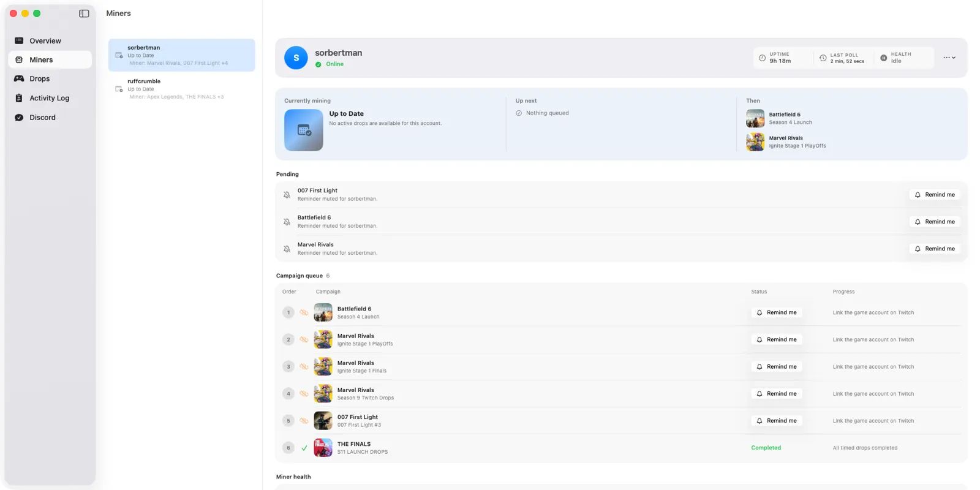This screenshot has width=980, height=490.
Task: Open 007 First Light queue thumbnail
Action: (x=323, y=421)
